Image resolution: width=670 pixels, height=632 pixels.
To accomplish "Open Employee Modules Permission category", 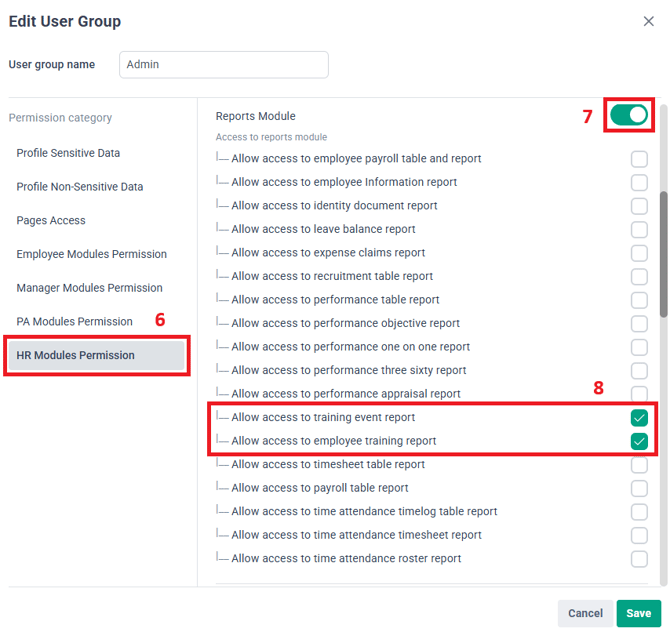I will click(x=92, y=254).
